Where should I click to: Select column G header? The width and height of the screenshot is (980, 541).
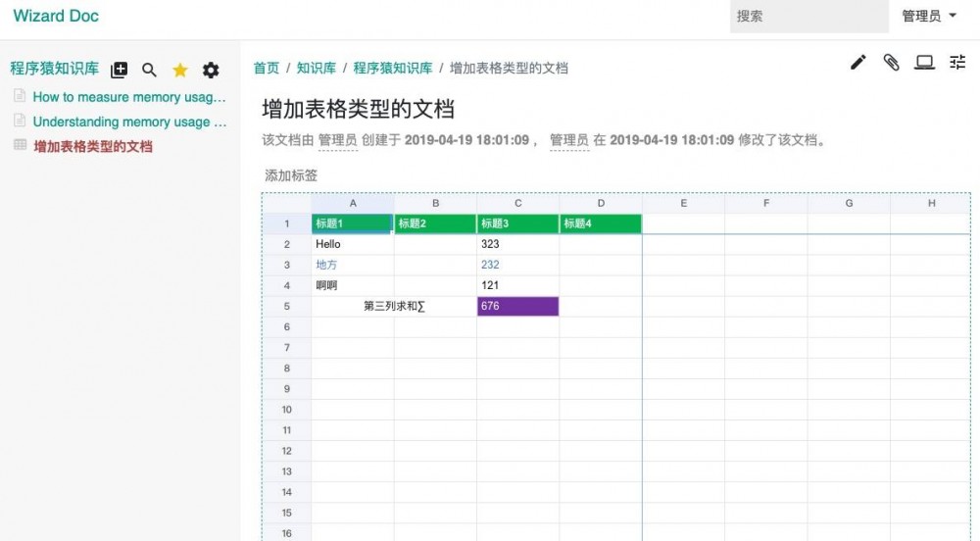pos(849,203)
